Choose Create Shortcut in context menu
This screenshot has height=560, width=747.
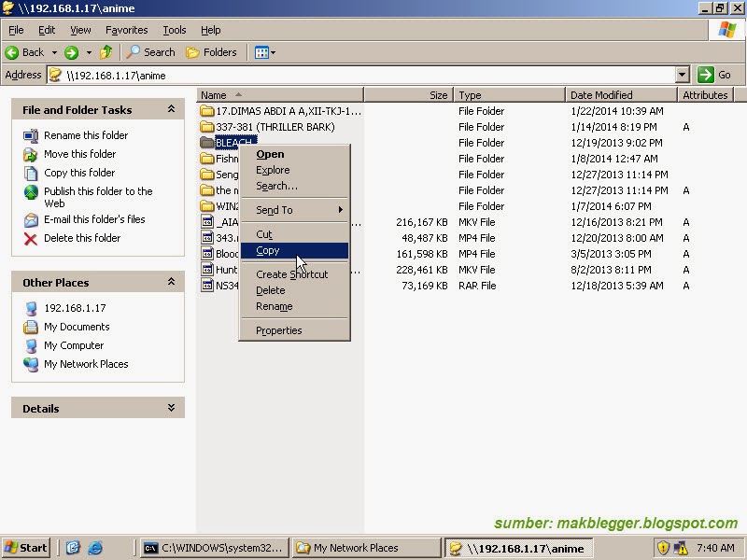tap(294, 274)
